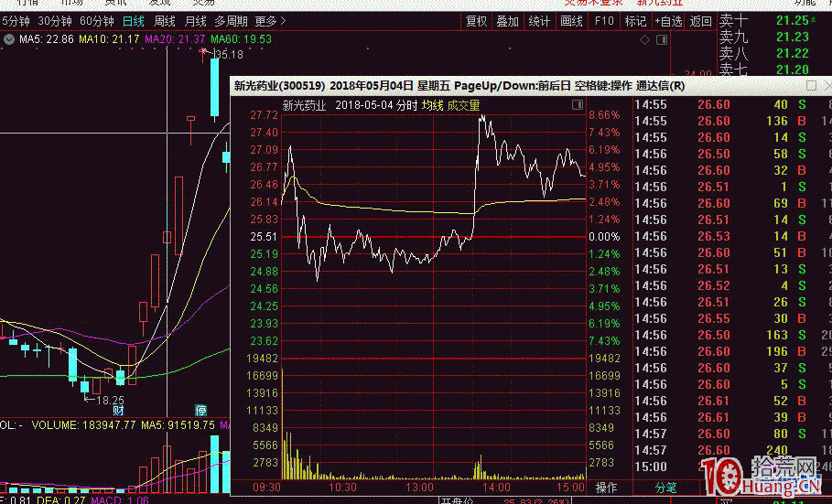Click the 财 marker under the K-line

pyautogui.click(x=118, y=411)
